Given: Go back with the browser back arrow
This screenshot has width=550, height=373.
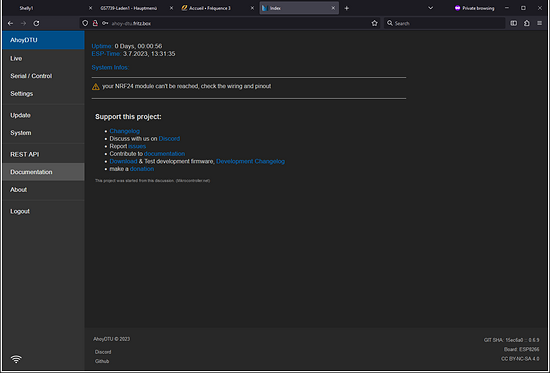Looking at the screenshot, I should [11, 23].
